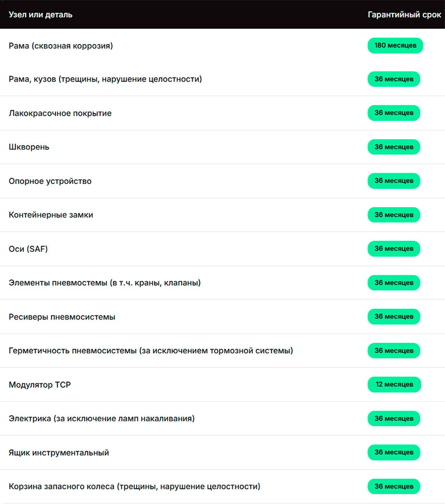The width and height of the screenshot is (445, 504).
Task: Click the "Оси (SAF)" row label
Action: [28, 249]
